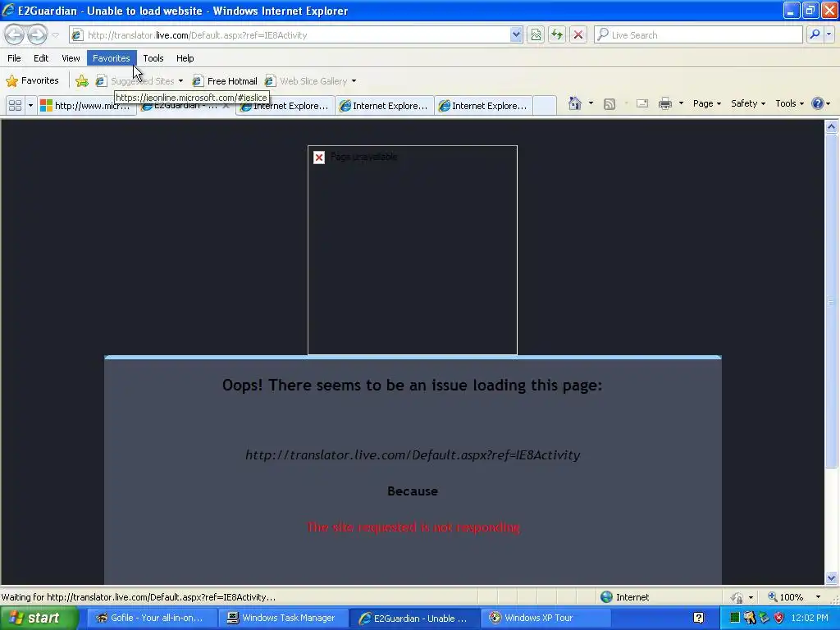Open a new blank tab
840x630 pixels.
(545, 106)
